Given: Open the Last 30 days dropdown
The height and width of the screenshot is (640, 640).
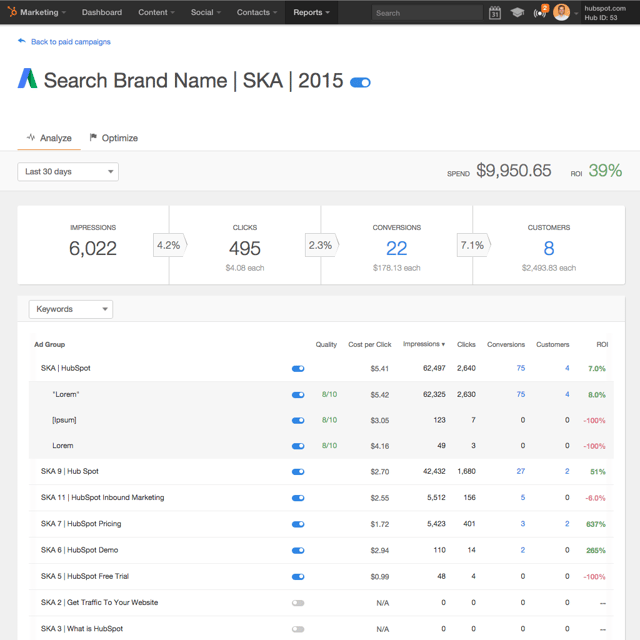Looking at the screenshot, I should pyautogui.click(x=68, y=172).
